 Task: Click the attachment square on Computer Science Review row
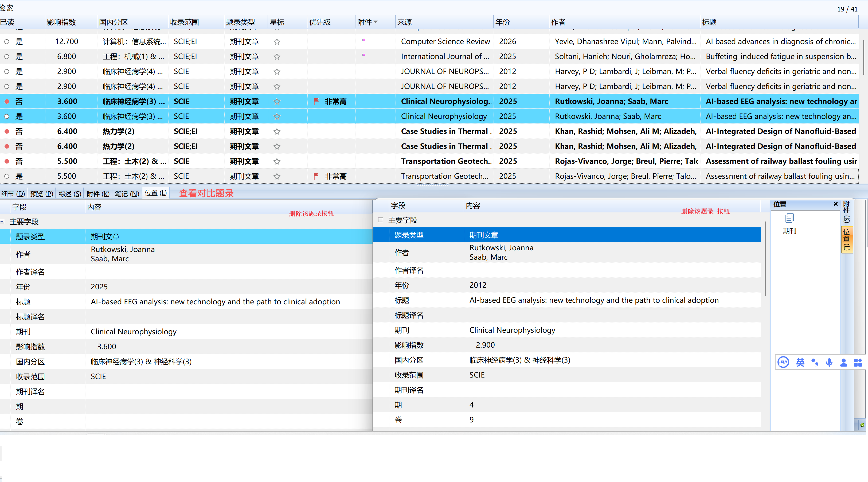pyautogui.click(x=364, y=40)
